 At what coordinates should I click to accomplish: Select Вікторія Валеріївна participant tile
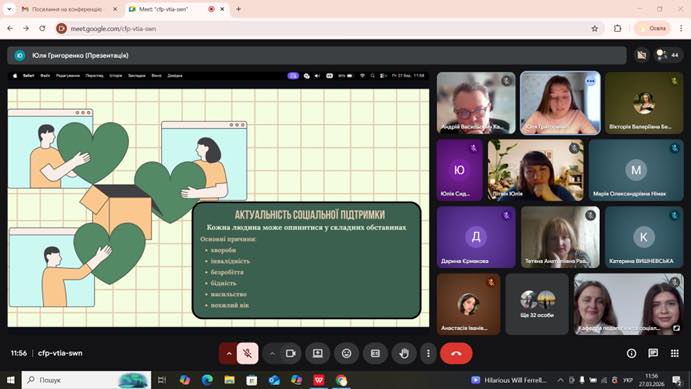coord(644,103)
